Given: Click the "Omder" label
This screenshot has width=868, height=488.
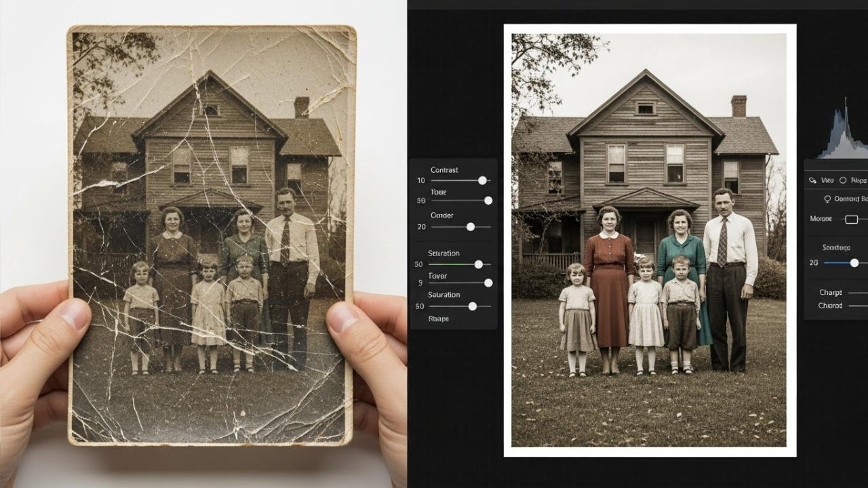Looking at the screenshot, I should click(442, 216).
